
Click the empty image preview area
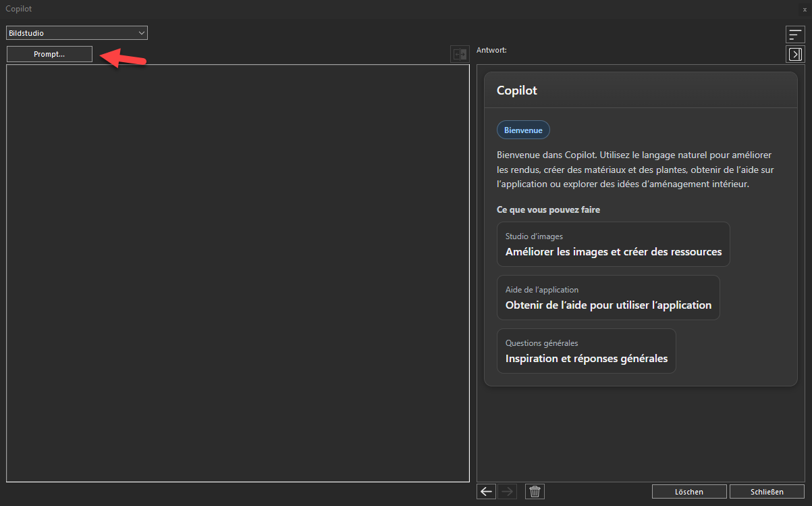[x=238, y=273]
